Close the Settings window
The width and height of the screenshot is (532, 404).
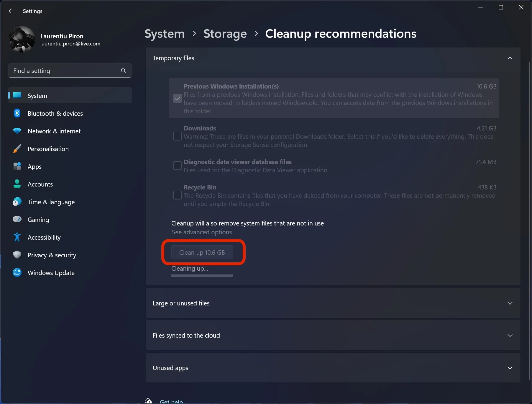[x=521, y=7]
